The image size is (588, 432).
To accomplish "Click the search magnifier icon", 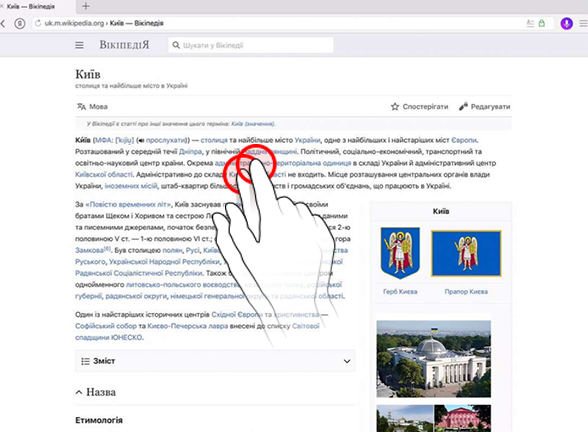I will coord(176,45).
